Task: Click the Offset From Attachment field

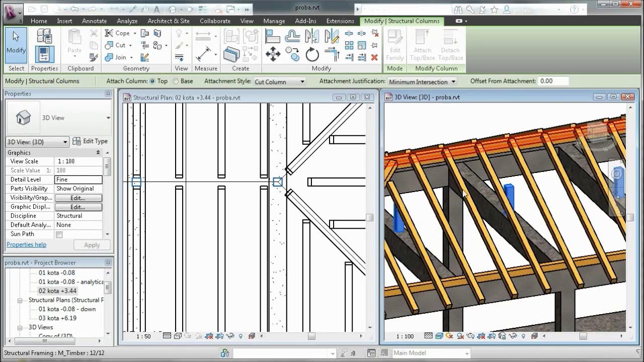Action: (x=553, y=81)
